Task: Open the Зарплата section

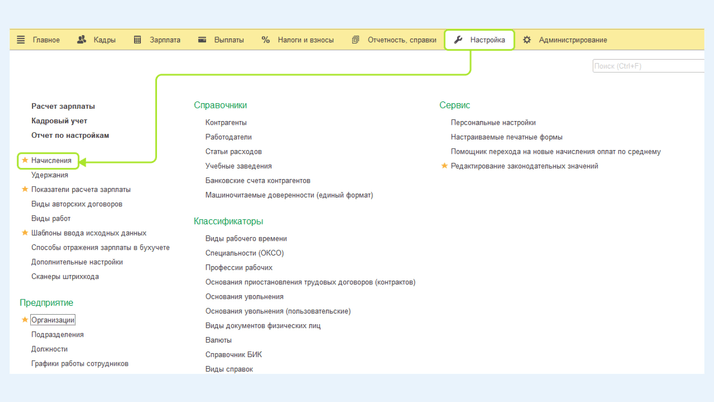Action: click(165, 40)
